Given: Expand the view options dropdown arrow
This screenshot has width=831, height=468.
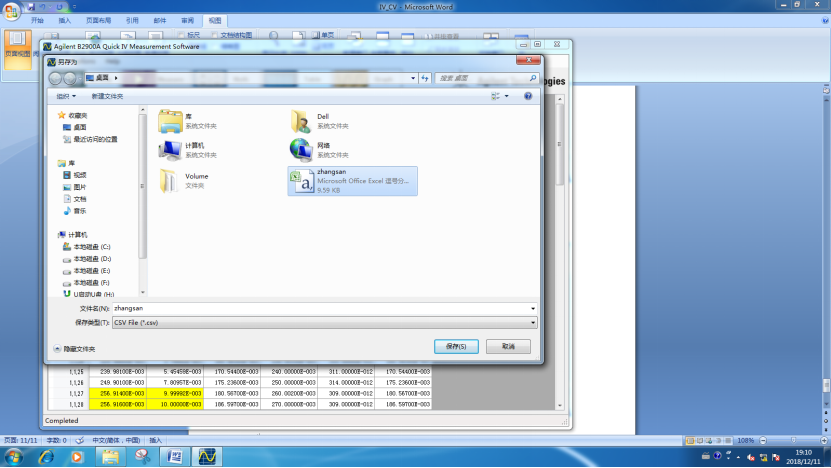Looking at the screenshot, I should [507, 96].
